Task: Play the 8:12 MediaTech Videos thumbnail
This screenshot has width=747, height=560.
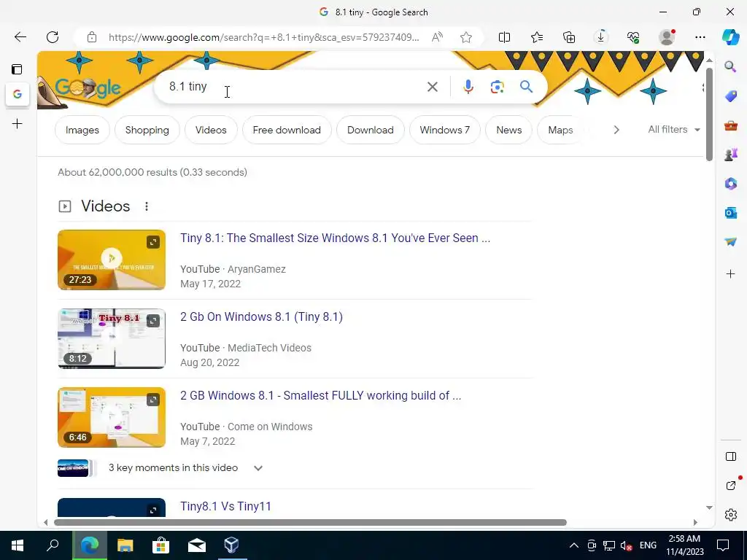Action: (112, 338)
